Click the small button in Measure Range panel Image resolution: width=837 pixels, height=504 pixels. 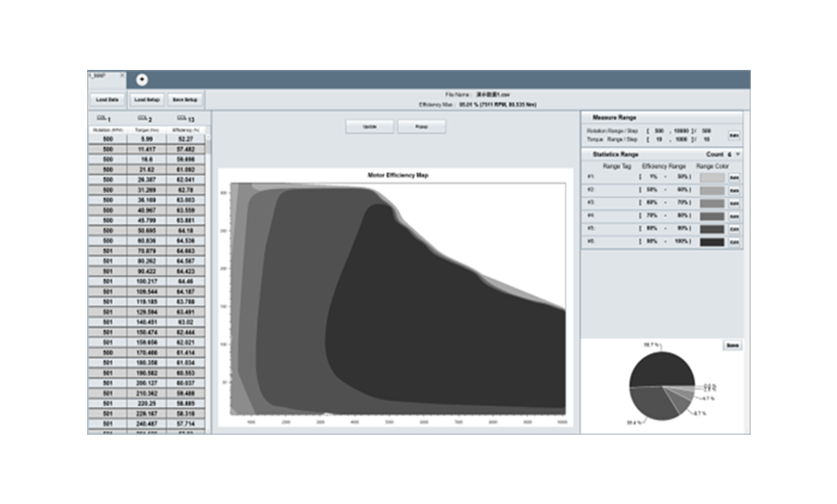click(734, 135)
